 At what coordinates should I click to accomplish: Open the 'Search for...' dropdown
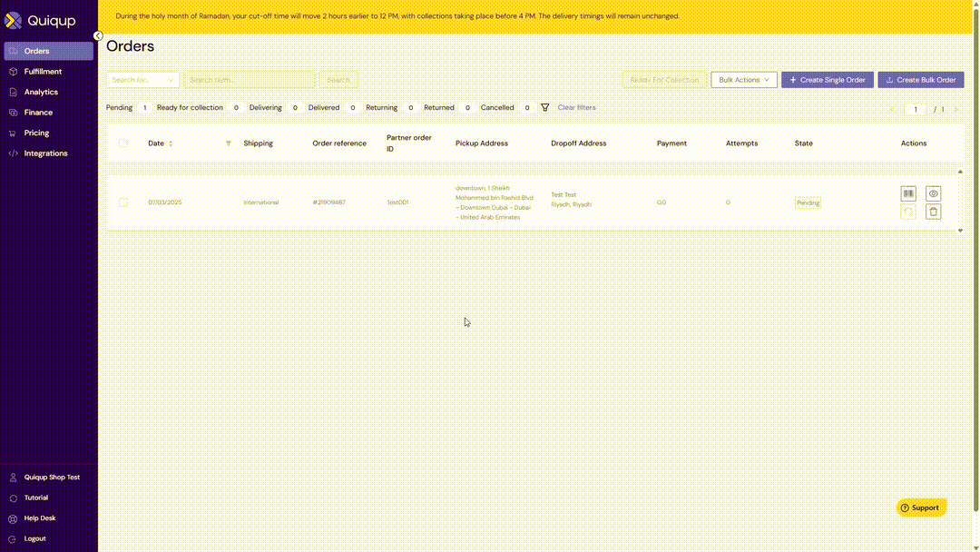(x=142, y=80)
